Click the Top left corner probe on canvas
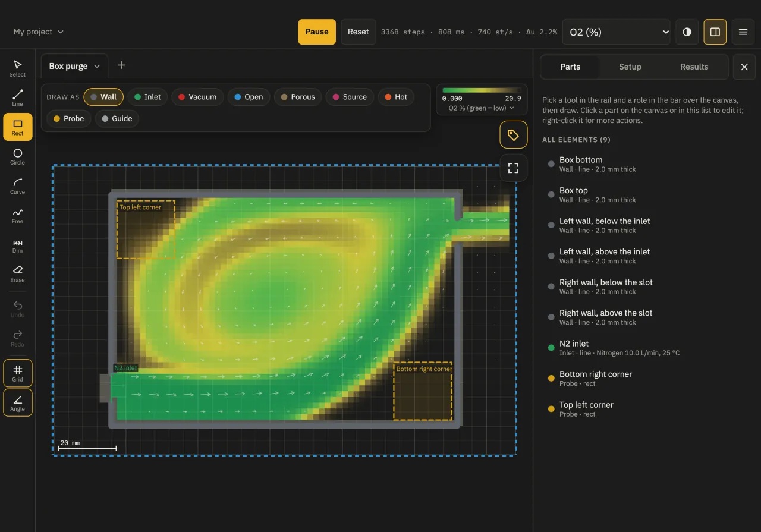 pyautogui.click(x=146, y=229)
